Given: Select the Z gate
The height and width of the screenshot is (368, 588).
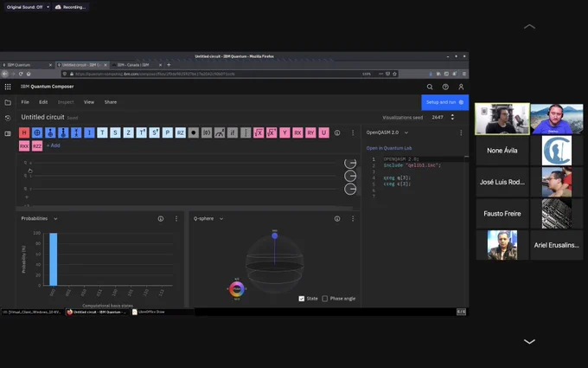Looking at the screenshot, I should (128, 132).
